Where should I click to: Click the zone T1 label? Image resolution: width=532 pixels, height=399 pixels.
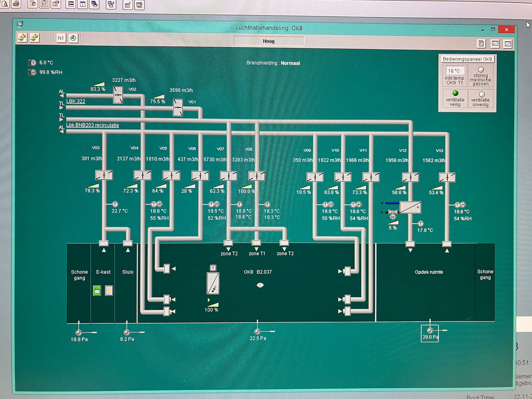click(257, 253)
